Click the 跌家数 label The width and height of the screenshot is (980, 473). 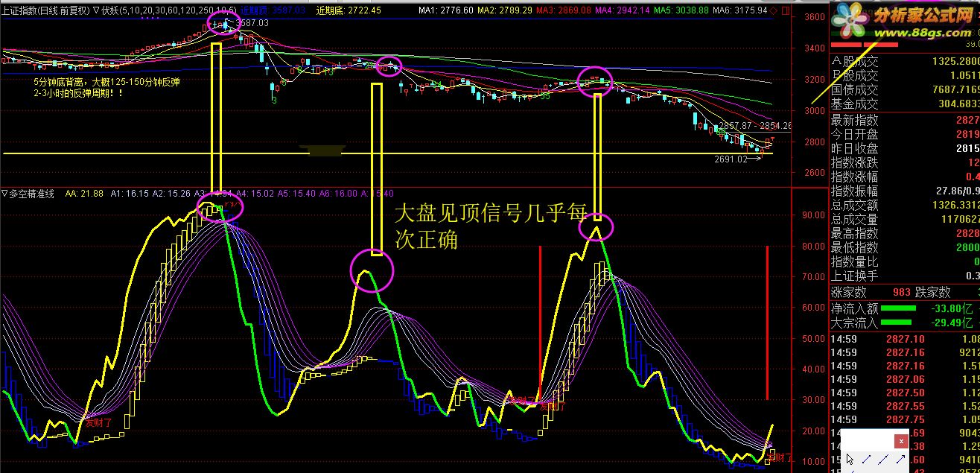[932, 293]
